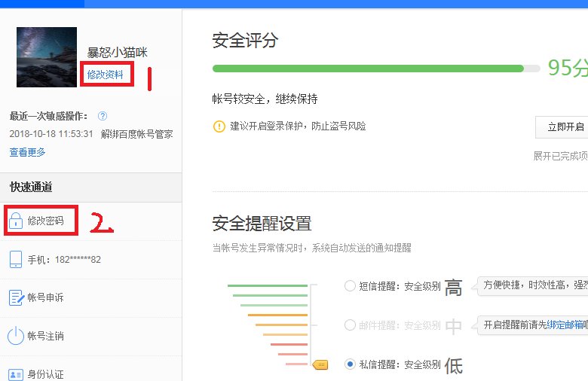Click the 立即开启 enable now button
Image resolution: width=588 pixels, height=381 pixels.
point(563,127)
